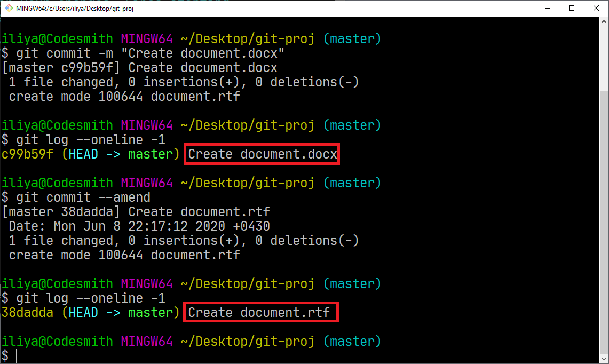Click the Date: Mon Jun 8 22:17:12 2020 line

coord(139,226)
